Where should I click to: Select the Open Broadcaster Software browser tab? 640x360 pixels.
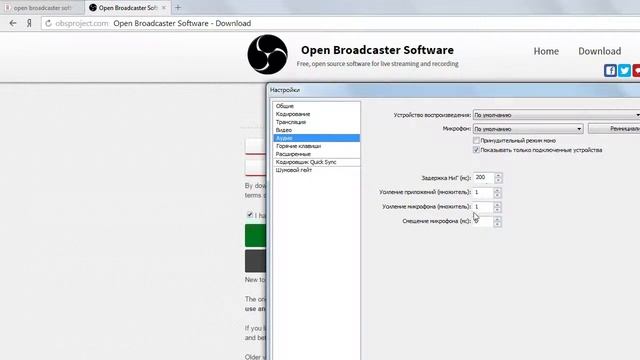coord(127,8)
